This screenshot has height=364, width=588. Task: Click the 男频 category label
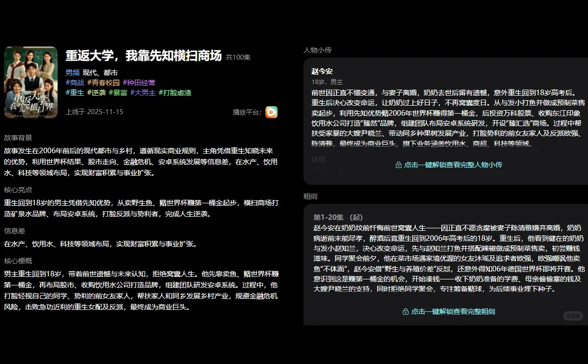click(72, 72)
